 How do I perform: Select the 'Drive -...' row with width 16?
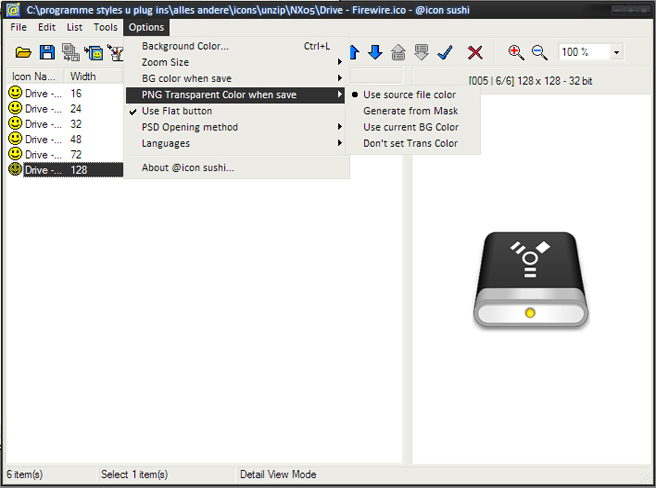click(x=65, y=93)
